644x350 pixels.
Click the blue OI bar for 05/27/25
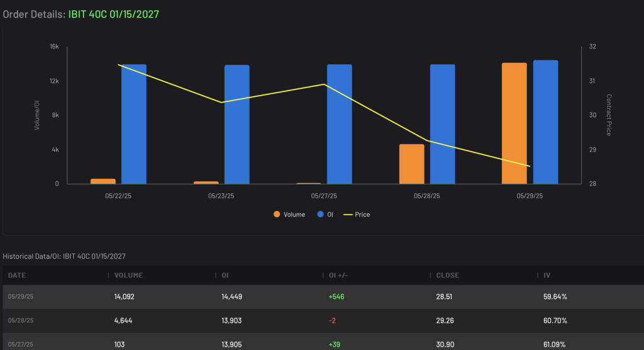click(x=340, y=124)
